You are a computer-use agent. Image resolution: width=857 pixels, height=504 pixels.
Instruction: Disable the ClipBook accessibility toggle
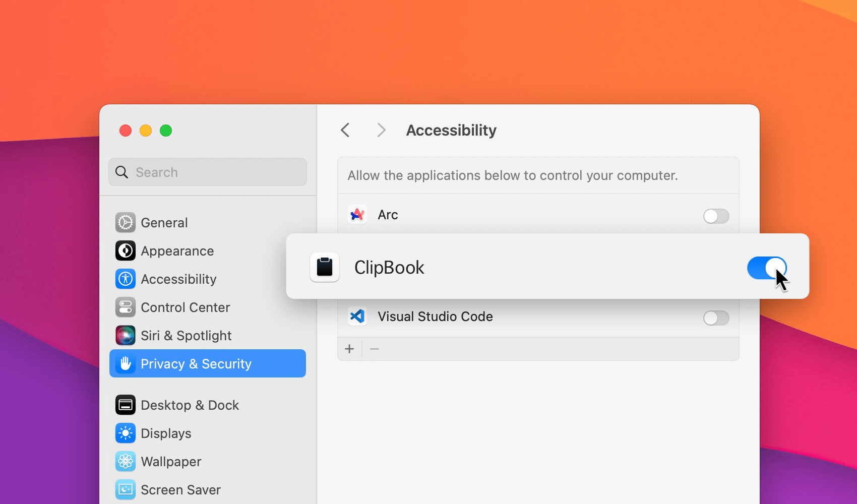pyautogui.click(x=766, y=268)
